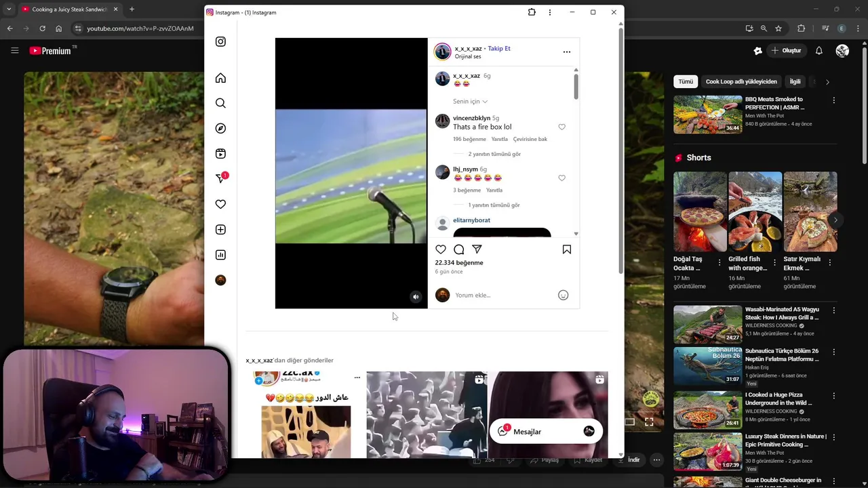Viewport: 868px width, 488px height.
Task: Click the YouTube address bar URL
Action: (140, 28)
